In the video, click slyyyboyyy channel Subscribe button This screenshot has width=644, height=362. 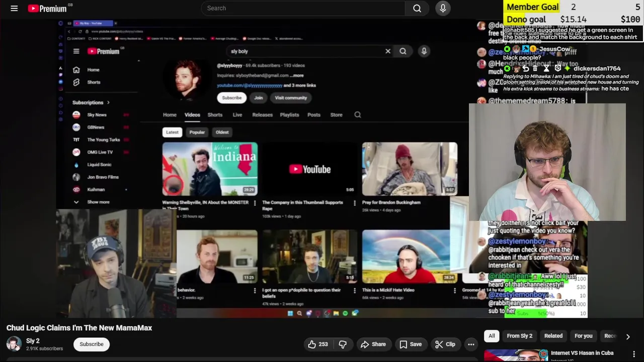(x=232, y=98)
